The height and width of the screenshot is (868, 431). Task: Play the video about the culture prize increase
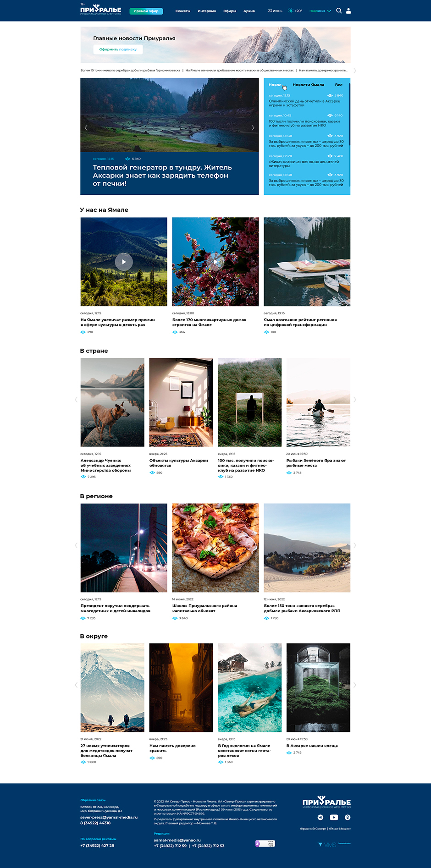124,262
